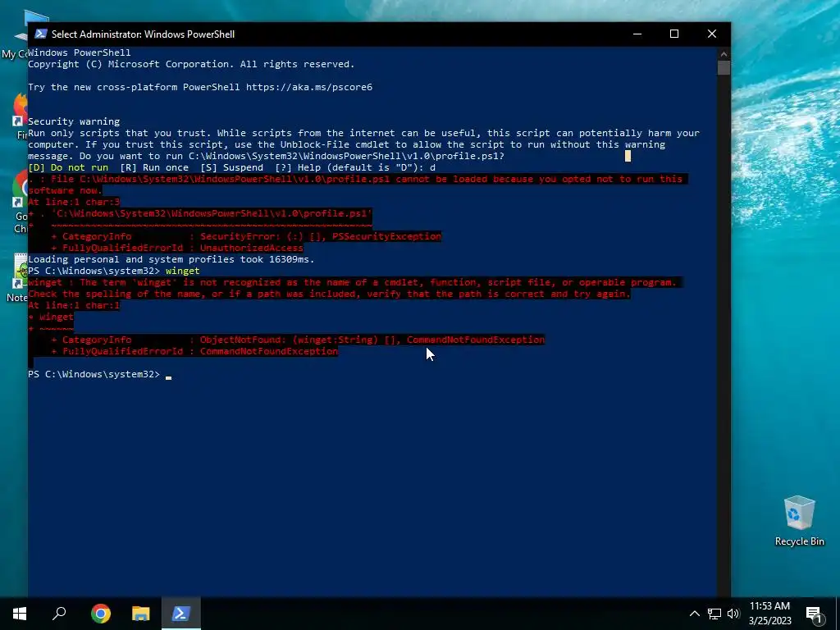The height and width of the screenshot is (630, 840).
Task: Click the PowerShell taskbar button
Action: [181, 614]
